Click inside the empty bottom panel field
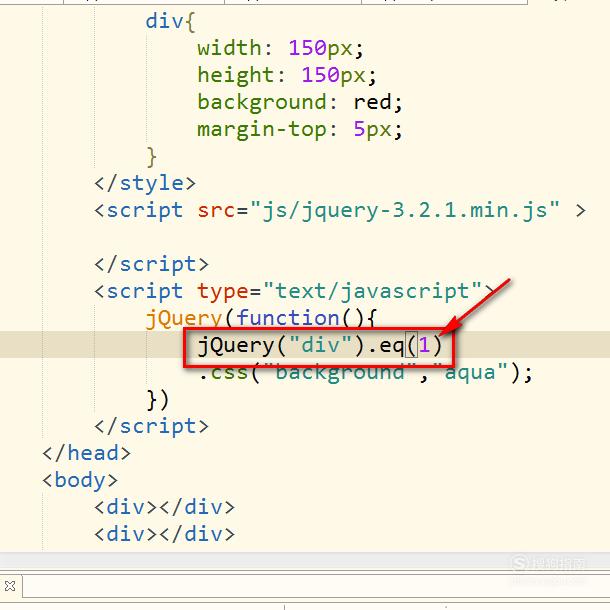 [316, 586]
